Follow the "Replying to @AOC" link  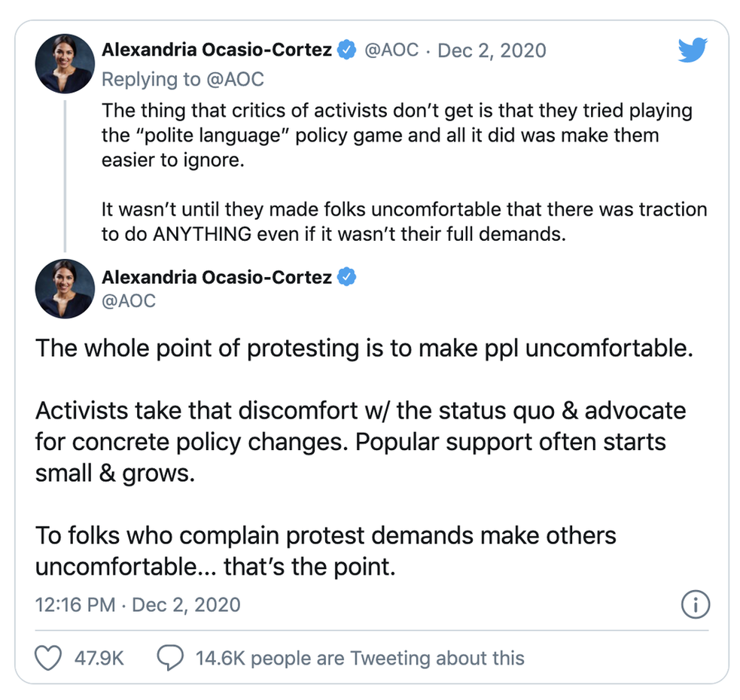[x=183, y=79]
